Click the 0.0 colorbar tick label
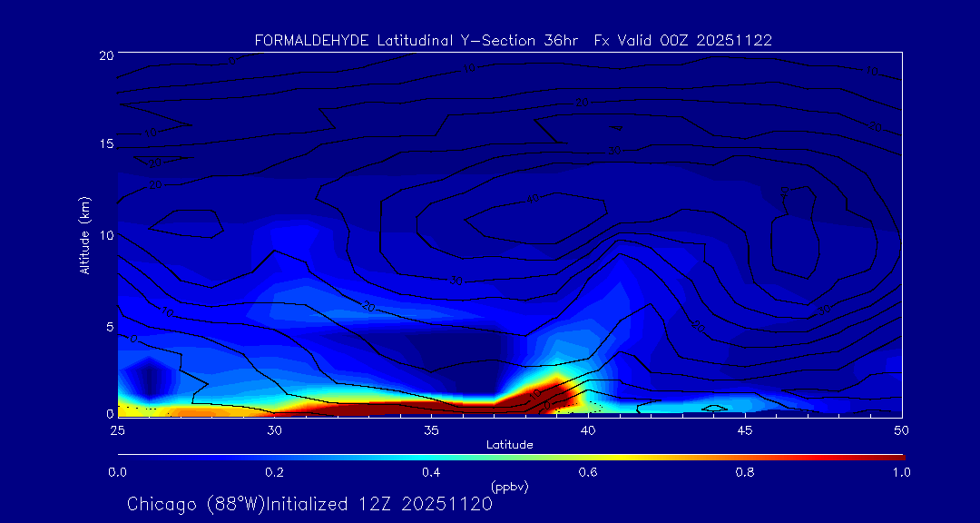Screen dimensions: 980x523 click(x=117, y=471)
